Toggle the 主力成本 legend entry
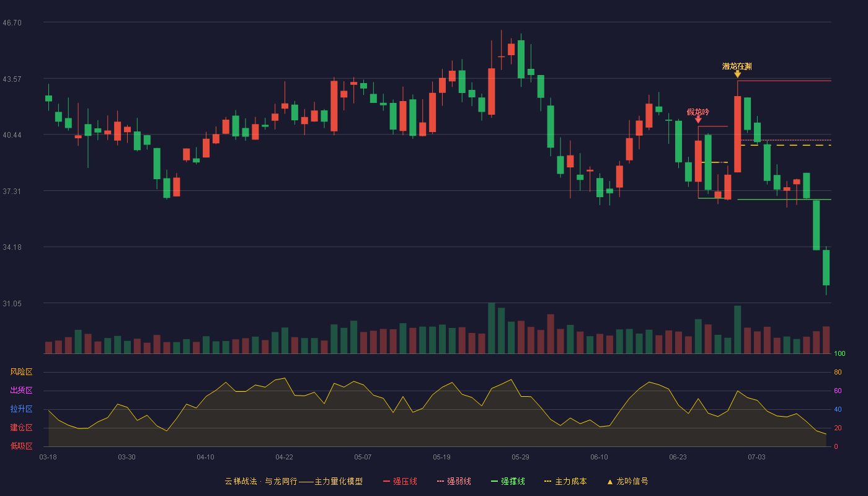This screenshot has height=496, width=868. [565, 481]
